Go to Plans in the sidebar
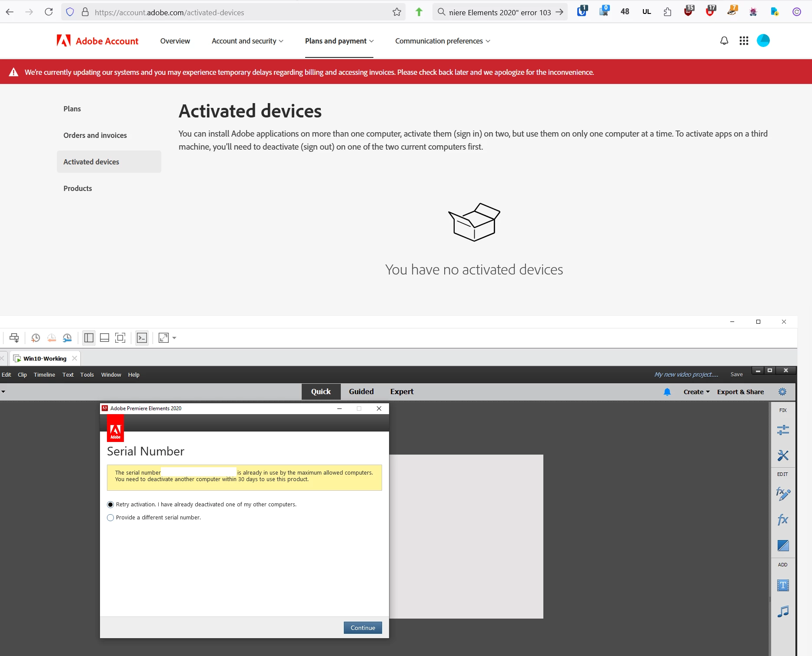The image size is (812, 656). pyautogui.click(x=72, y=109)
